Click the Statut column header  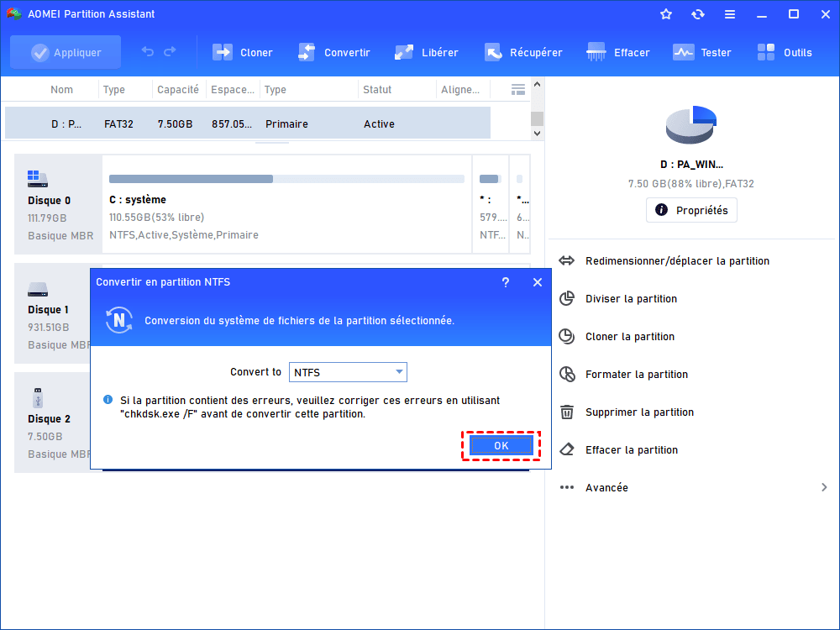(x=377, y=90)
